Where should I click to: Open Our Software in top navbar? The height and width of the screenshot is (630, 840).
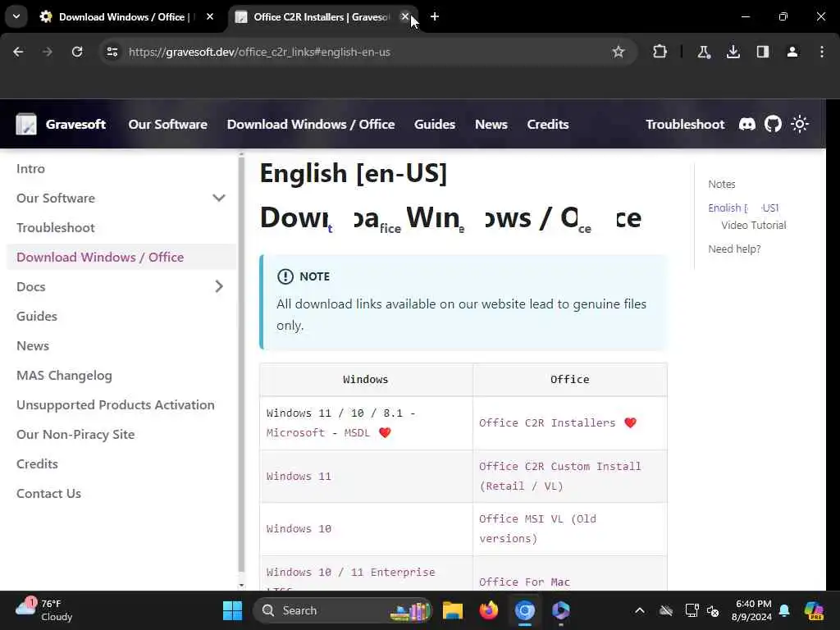(x=167, y=125)
